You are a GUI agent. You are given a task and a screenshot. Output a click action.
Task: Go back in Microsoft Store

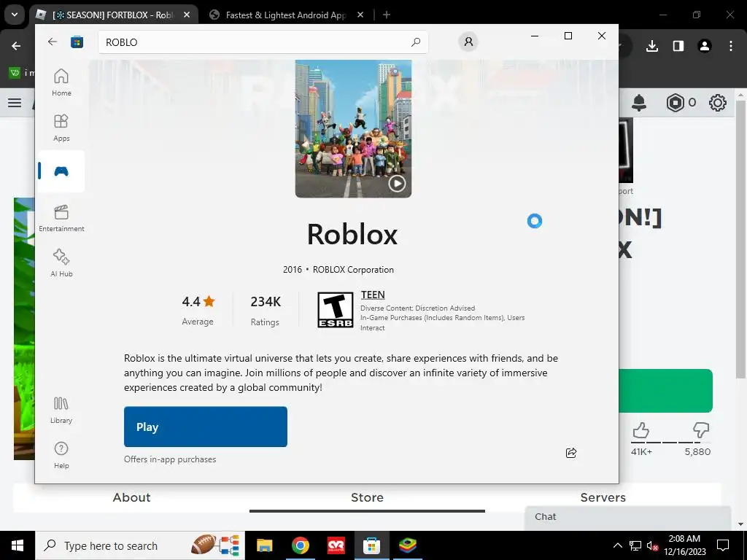coord(53,42)
